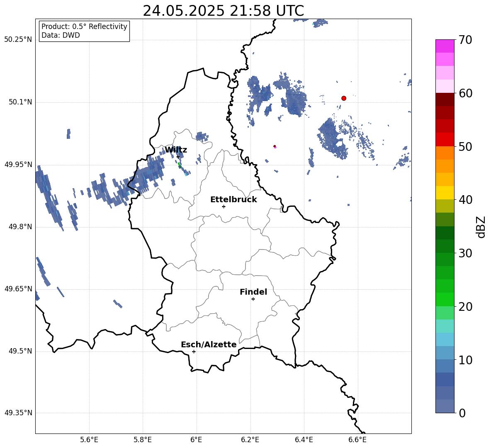The width and height of the screenshot is (491, 448).
Task: Click the blue 10 dBZ color band
Action: pyautogui.click(x=445, y=366)
